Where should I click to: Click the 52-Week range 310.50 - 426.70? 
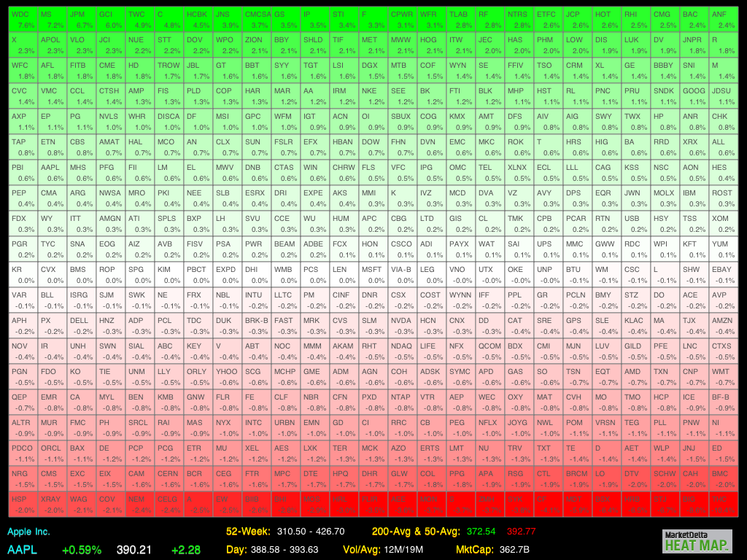click(x=311, y=532)
